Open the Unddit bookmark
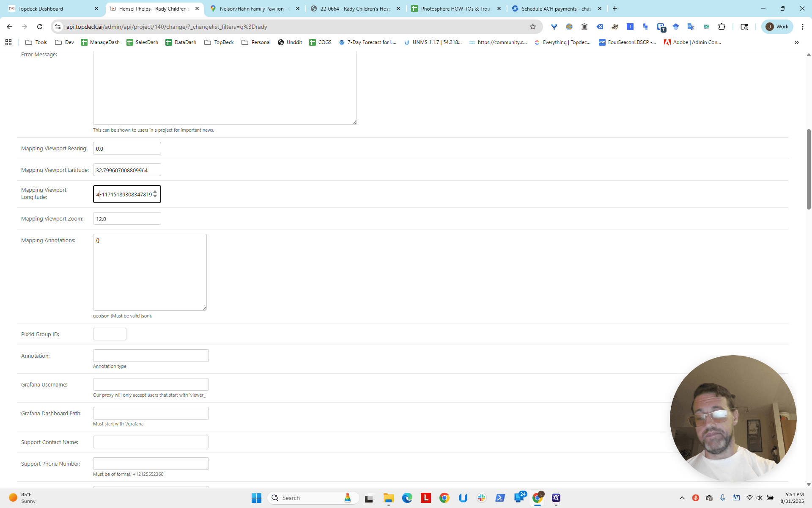Image resolution: width=812 pixels, height=508 pixels. 290,42
